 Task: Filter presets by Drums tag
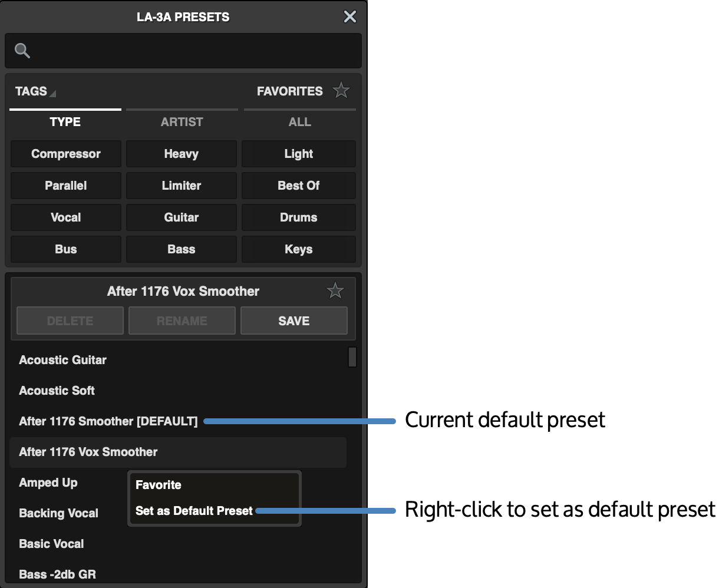pyautogui.click(x=299, y=217)
